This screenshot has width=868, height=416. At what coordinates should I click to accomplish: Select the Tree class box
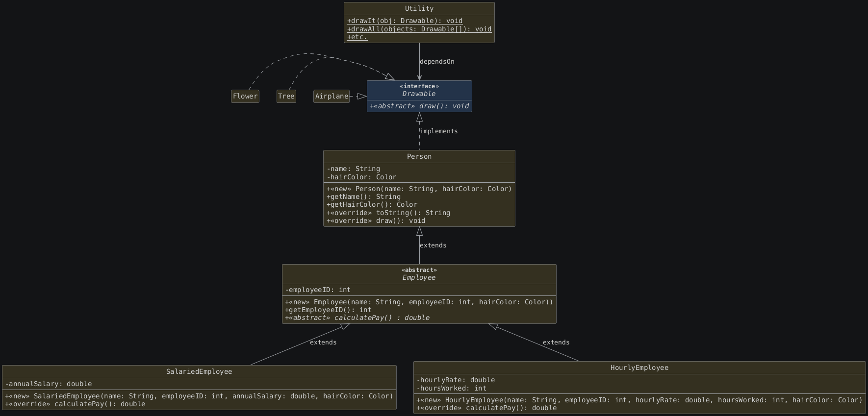click(x=286, y=96)
